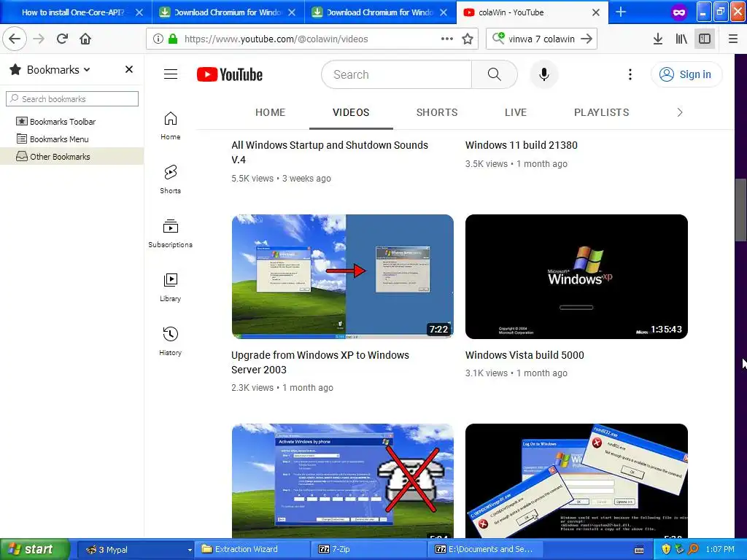Search with your voice microphone button
The height and width of the screenshot is (560, 747).
[x=544, y=74]
